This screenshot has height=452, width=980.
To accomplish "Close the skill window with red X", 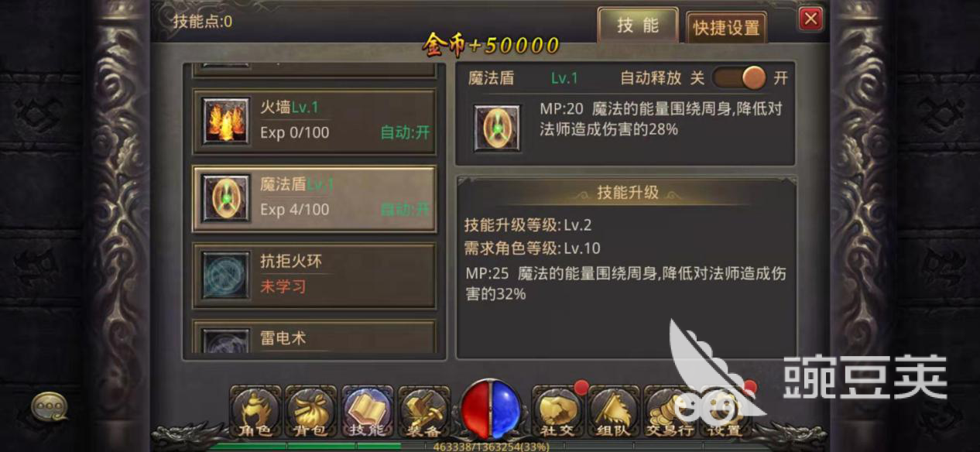I will coord(810,19).
